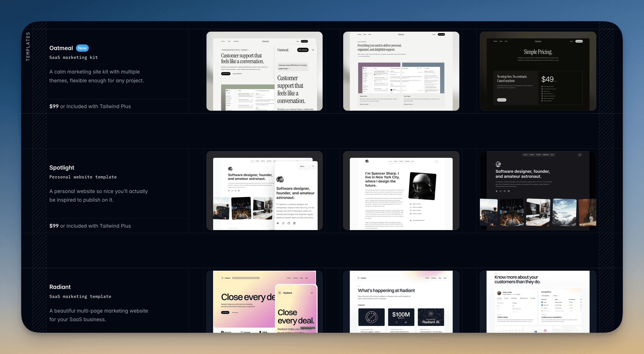Open the hamburger menu in Oatmeal mobile preview
This screenshot has width=644, height=354.
coord(313,50)
